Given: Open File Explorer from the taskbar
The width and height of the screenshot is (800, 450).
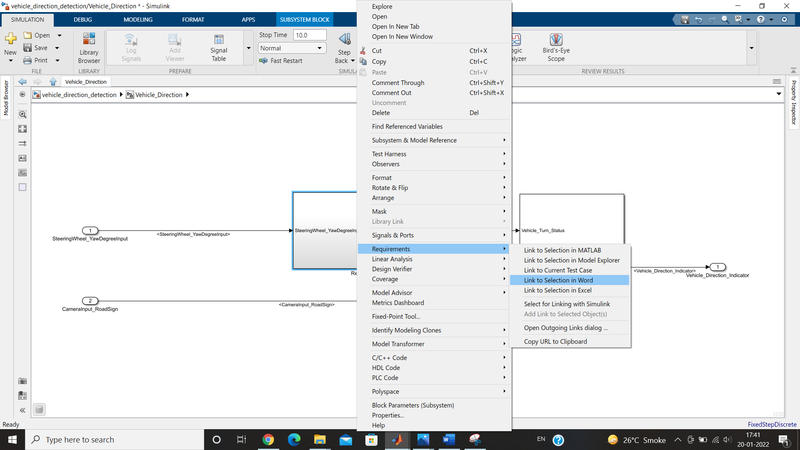Looking at the screenshot, I should [320, 440].
